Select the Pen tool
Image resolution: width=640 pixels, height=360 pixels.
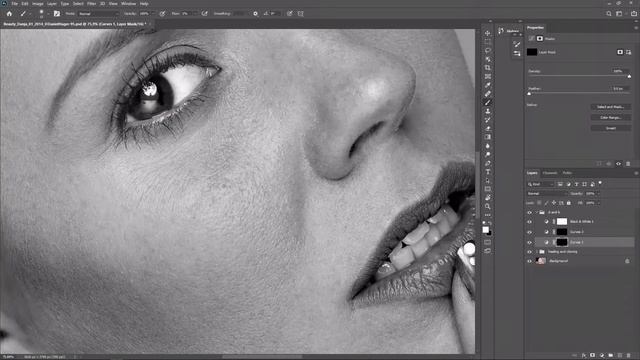point(487,163)
